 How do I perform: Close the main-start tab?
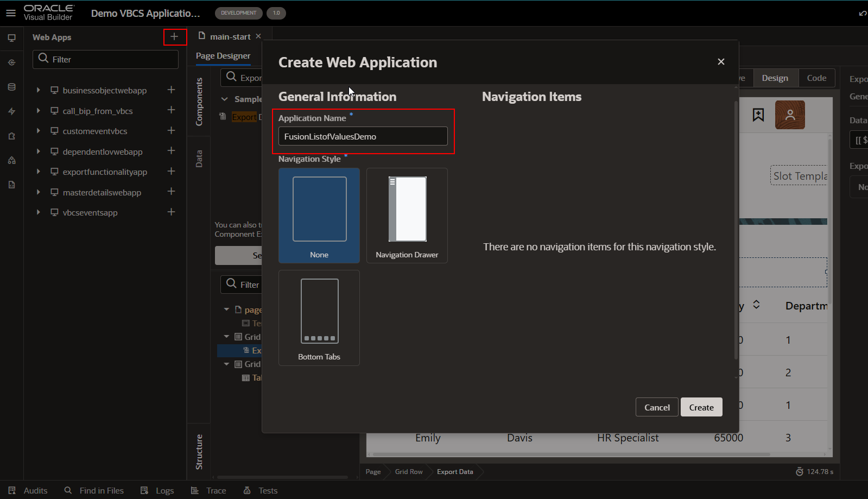[x=258, y=36]
